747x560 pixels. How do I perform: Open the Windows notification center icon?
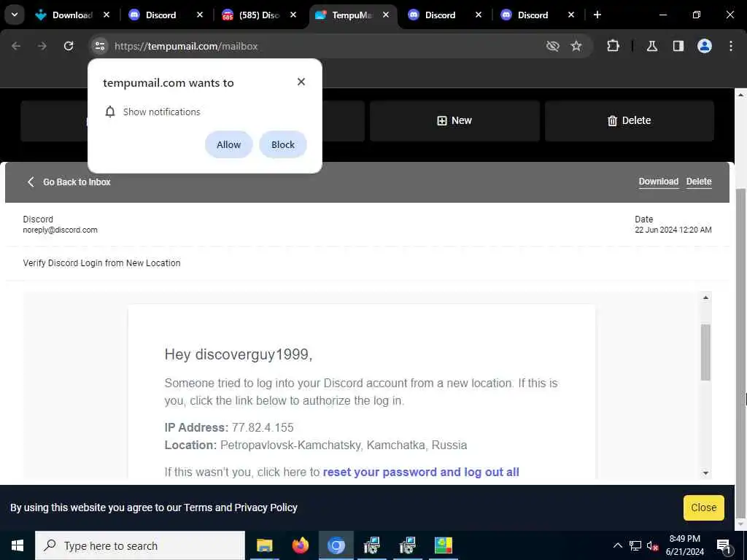pos(724,545)
